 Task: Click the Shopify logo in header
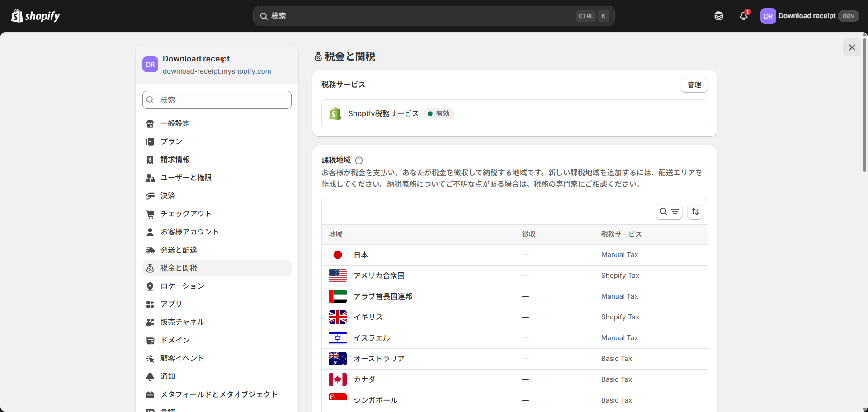pyautogui.click(x=35, y=16)
